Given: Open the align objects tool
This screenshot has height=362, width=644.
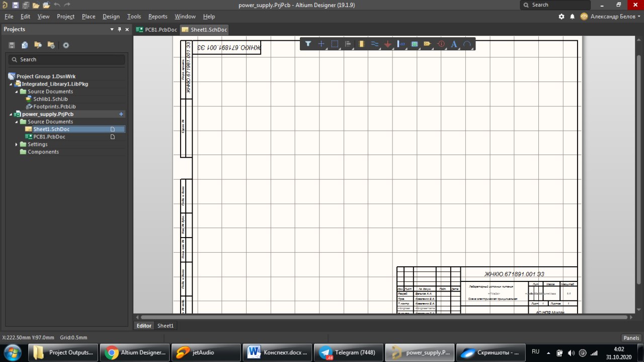Looking at the screenshot, I should tap(348, 44).
